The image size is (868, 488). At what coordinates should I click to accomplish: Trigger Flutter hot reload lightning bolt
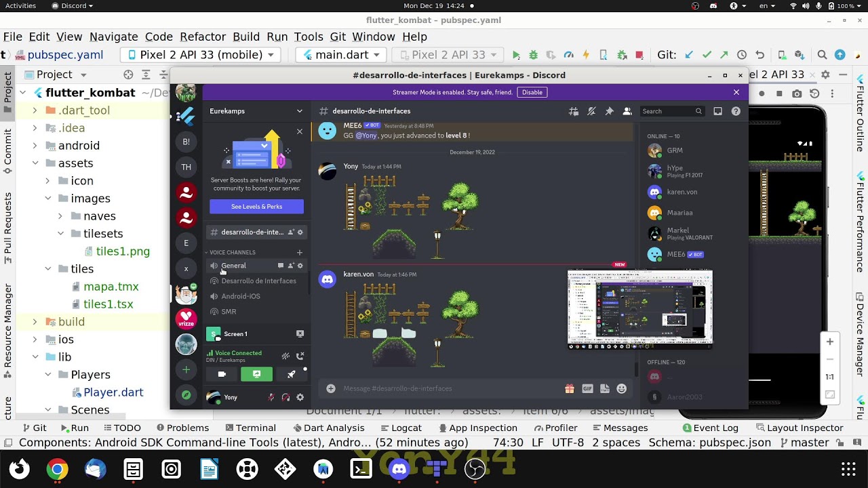click(586, 55)
